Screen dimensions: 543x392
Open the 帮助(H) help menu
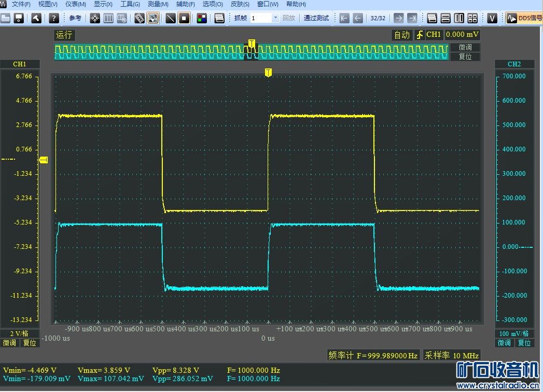point(296,4)
